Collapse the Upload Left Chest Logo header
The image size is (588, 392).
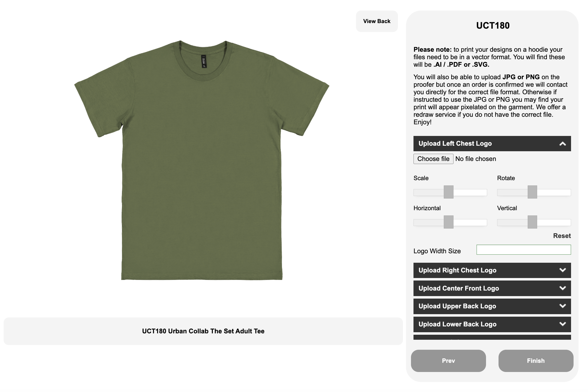pos(492,143)
